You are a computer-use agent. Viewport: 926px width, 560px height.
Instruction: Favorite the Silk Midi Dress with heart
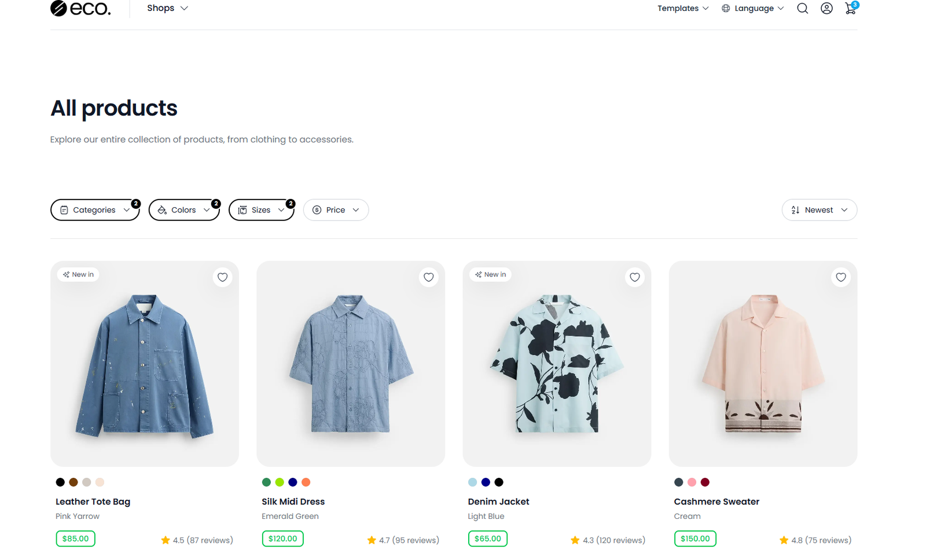point(428,277)
